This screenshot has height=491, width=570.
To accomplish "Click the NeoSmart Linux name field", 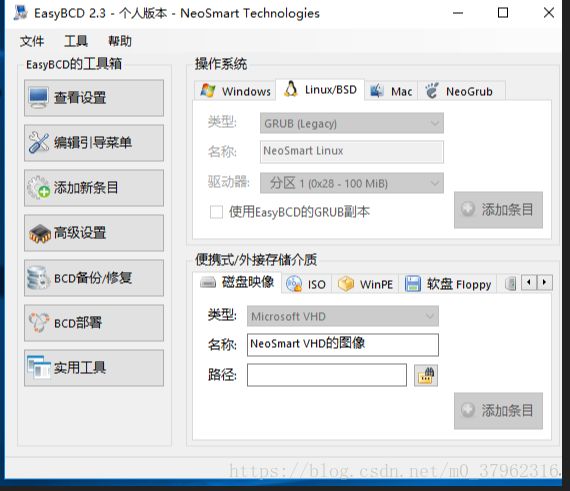I will coord(352,152).
